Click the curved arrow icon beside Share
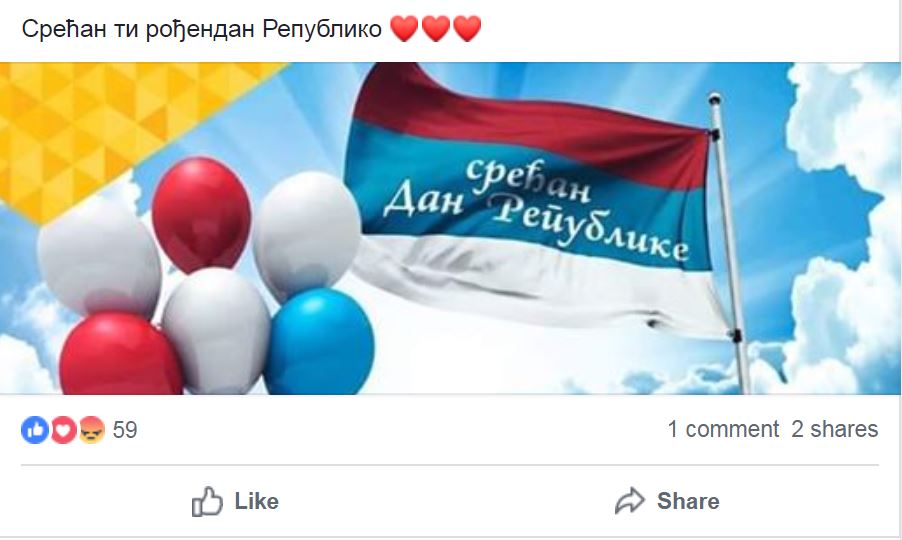Viewport: 902px width, 540px height. [630, 501]
